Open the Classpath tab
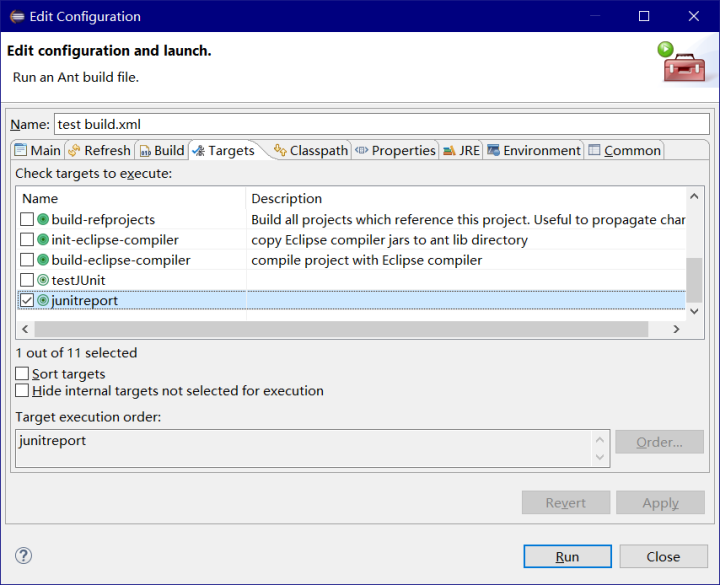The image size is (720, 585). [310, 150]
